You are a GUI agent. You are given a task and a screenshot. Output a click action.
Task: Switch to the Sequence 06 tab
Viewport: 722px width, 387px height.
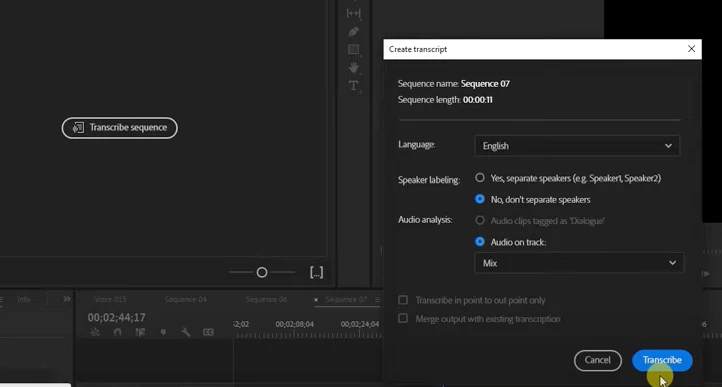pyautogui.click(x=266, y=299)
